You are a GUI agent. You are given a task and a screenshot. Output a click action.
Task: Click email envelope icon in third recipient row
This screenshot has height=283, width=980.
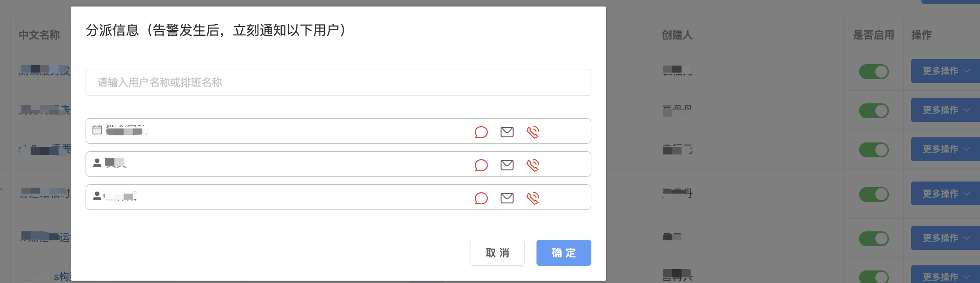click(x=507, y=198)
